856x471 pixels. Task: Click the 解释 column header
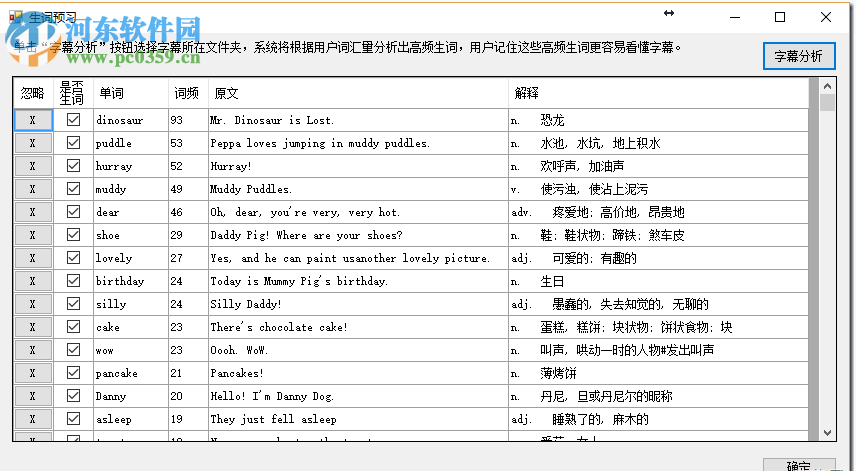point(658,93)
